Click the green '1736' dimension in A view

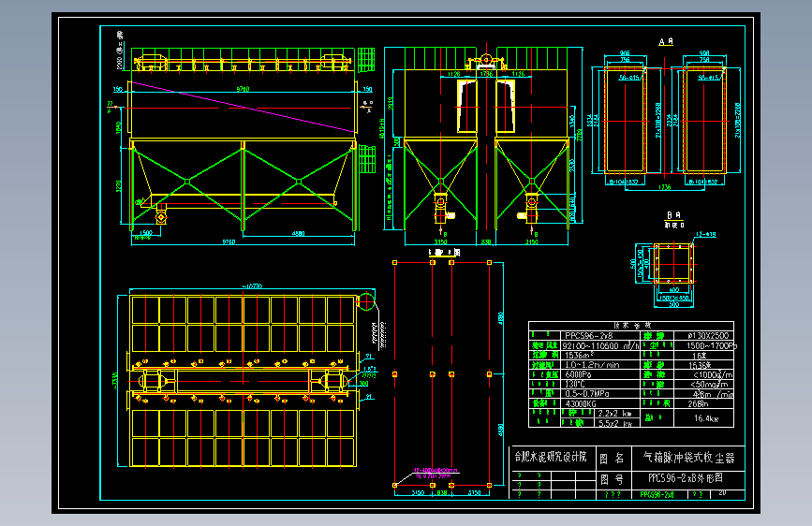(664, 187)
